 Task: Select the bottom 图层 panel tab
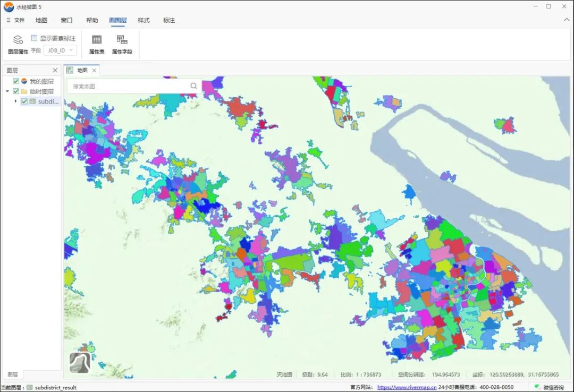[x=13, y=374]
